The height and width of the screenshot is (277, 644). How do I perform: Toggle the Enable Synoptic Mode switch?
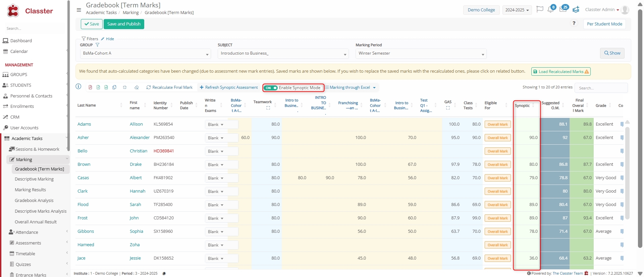271,88
